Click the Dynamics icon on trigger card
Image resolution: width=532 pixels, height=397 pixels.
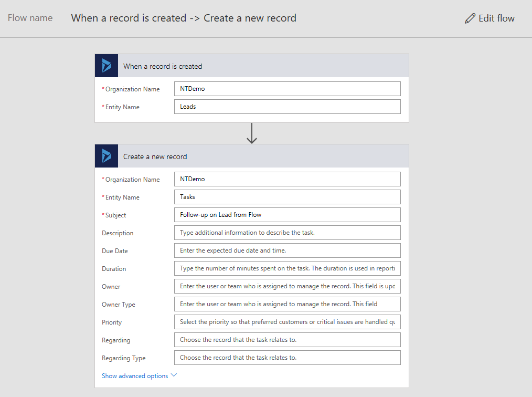pyautogui.click(x=107, y=66)
